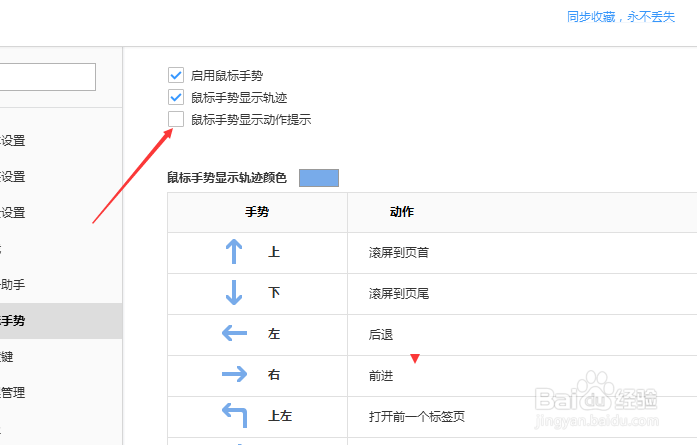Viewport: 697px width, 445px height.
Task: Change the 前进 action for right gesture
Action: [381, 376]
